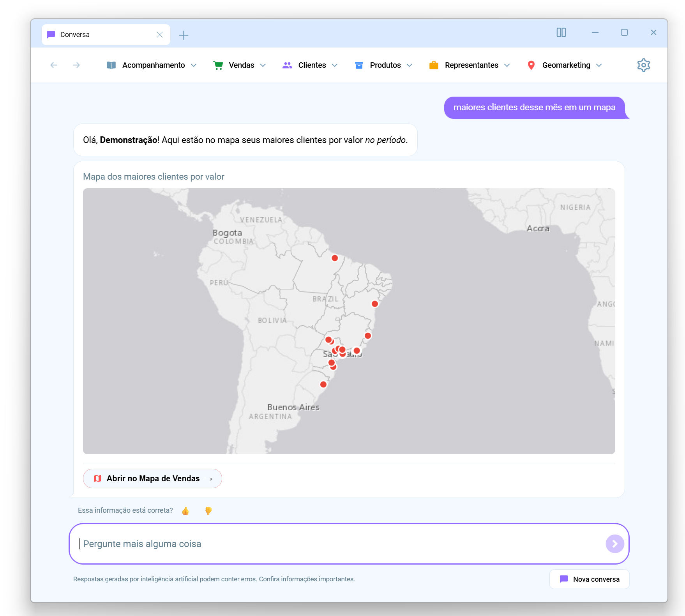The height and width of the screenshot is (616, 685).
Task: Click the back navigation arrow
Action: point(54,65)
